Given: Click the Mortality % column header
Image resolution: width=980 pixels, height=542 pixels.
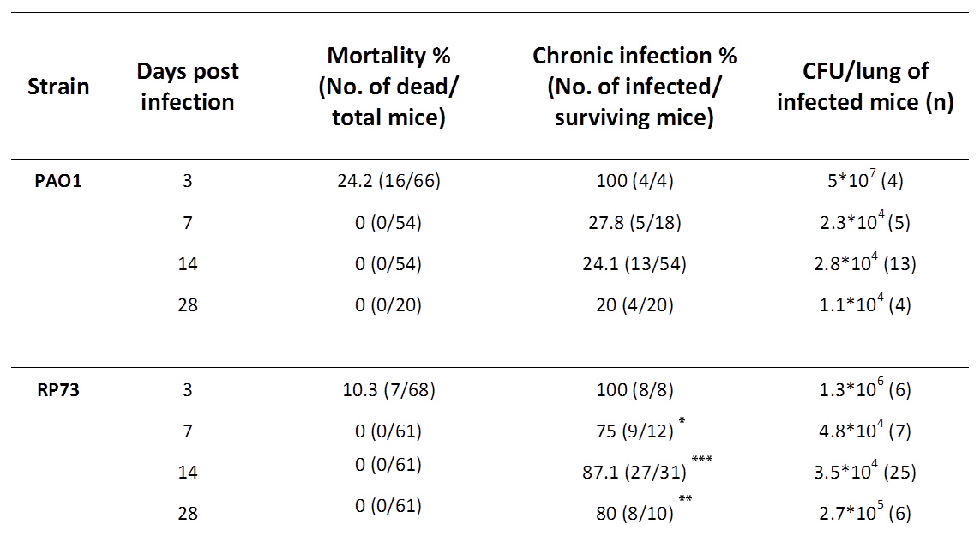Looking at the screenshot, I should tap(389, 86).
